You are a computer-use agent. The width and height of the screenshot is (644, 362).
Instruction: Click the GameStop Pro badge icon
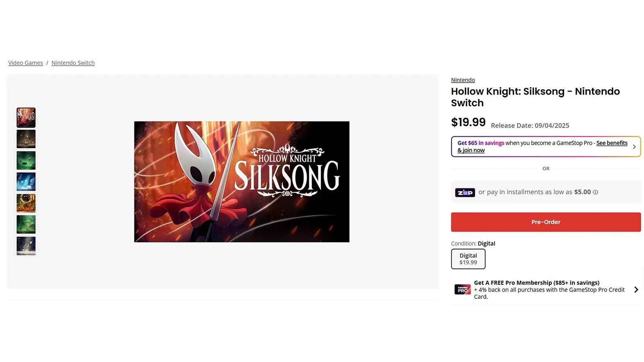tap(462, 290)
